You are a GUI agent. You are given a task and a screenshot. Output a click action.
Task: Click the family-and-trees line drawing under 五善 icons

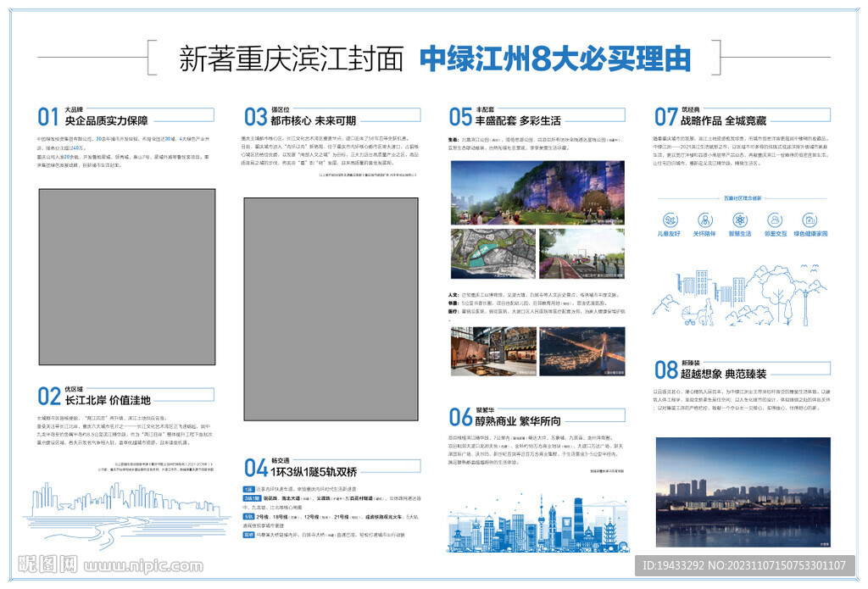tap(740, 295)
